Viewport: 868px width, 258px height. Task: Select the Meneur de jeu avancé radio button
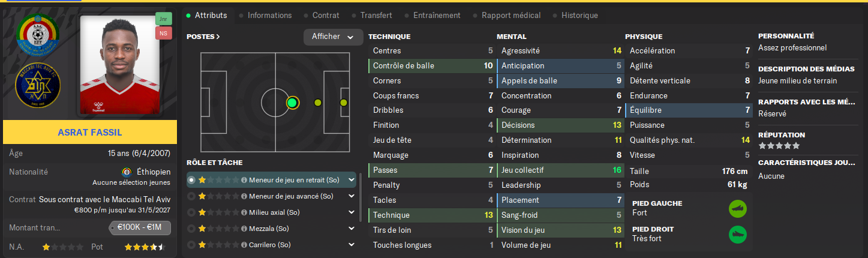191,196
